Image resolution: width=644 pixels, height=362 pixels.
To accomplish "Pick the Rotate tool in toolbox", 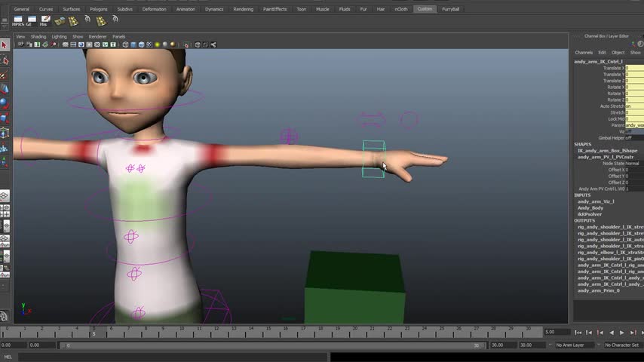I will point(5,103).
